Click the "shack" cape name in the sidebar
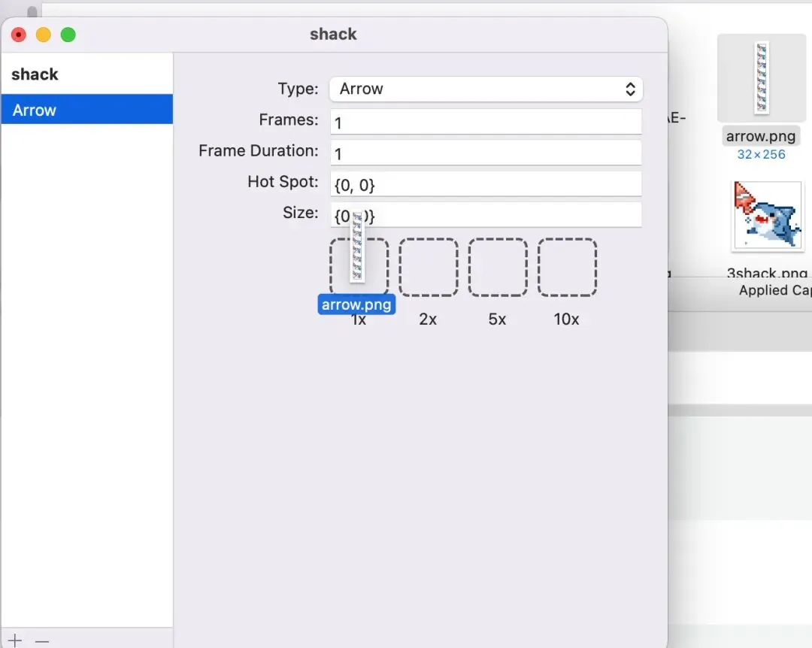Screen dimensions: 812x648 (35, 74)
